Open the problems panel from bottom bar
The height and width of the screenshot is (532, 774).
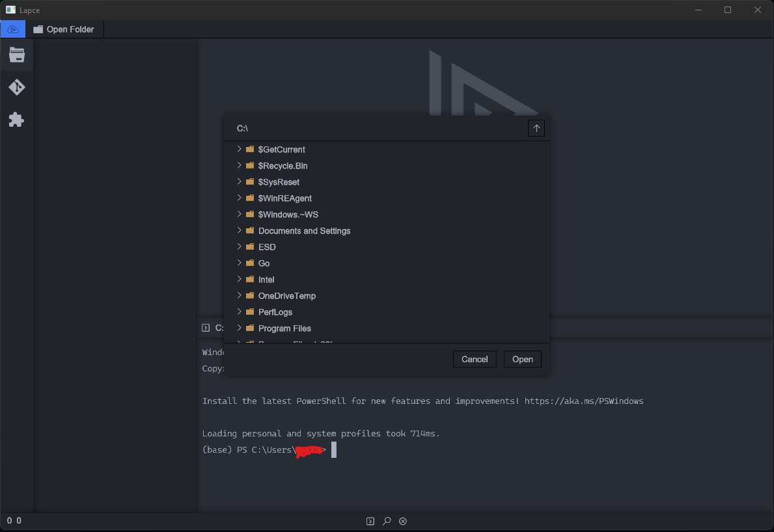click(x=403, y=521)
